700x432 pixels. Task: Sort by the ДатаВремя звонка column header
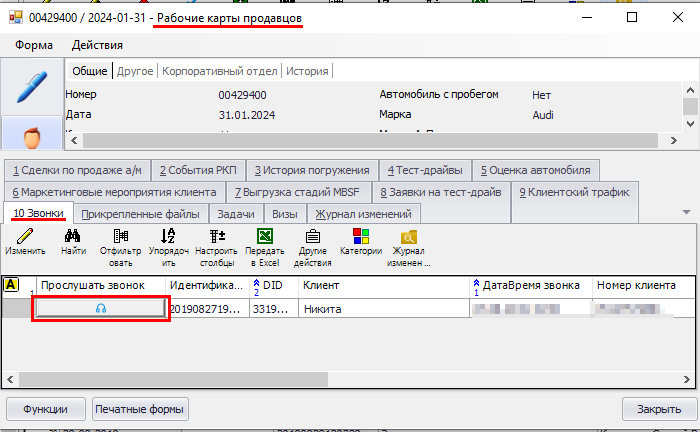[530, 286]
